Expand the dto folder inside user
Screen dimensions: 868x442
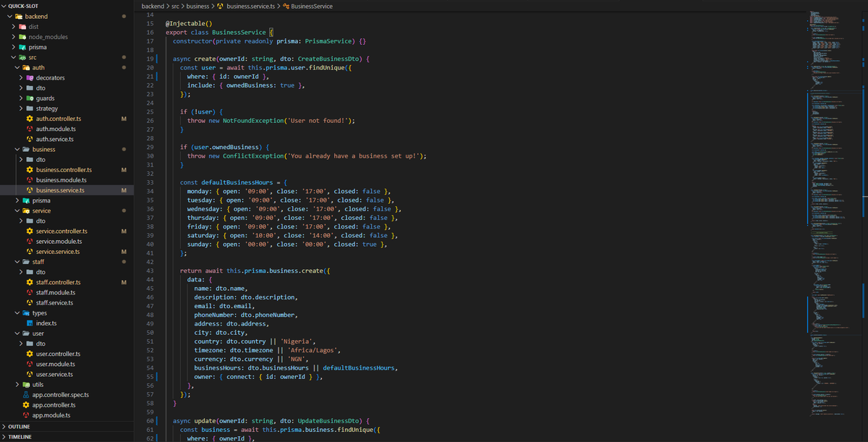click(x=20, y=344)
